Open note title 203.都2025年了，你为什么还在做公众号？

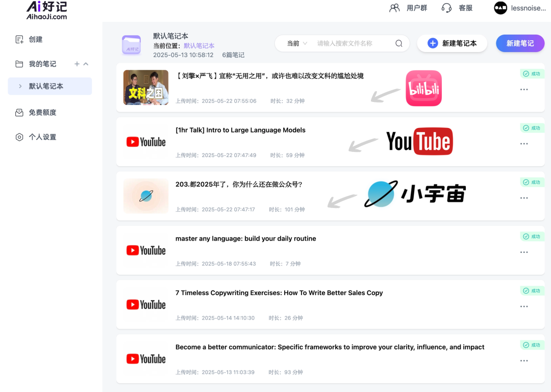click(239, 185)
